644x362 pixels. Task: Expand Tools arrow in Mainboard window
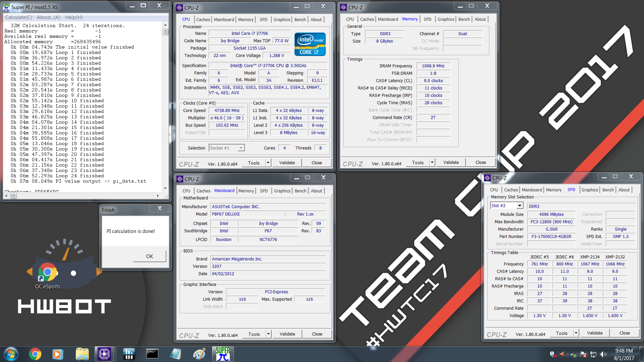(268, 334)
